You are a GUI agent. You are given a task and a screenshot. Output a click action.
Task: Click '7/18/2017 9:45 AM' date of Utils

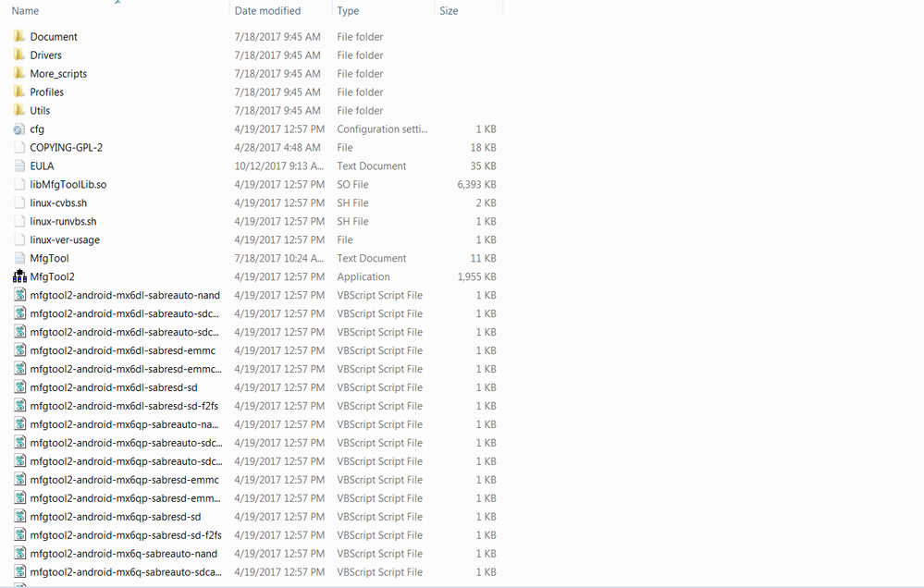coord(277,110)
